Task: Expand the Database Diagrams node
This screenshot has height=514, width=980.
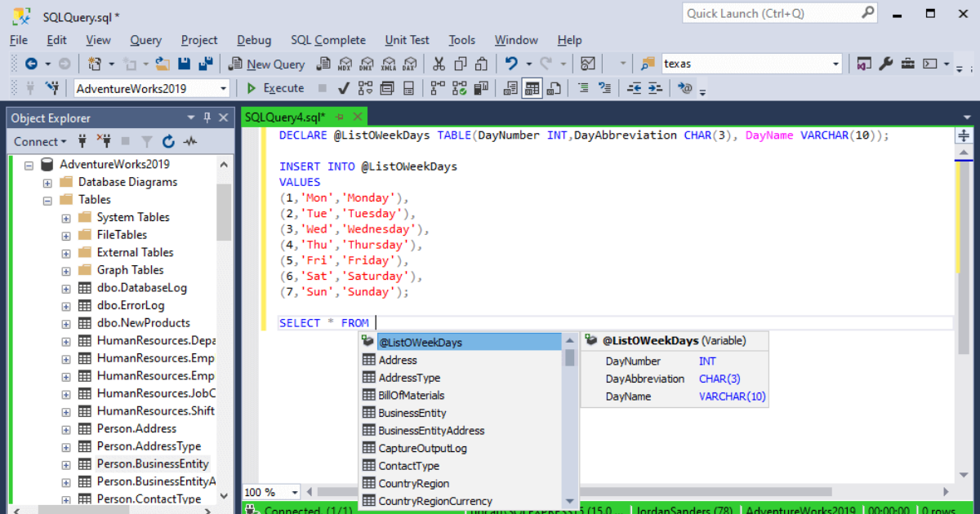Action: 47,182
